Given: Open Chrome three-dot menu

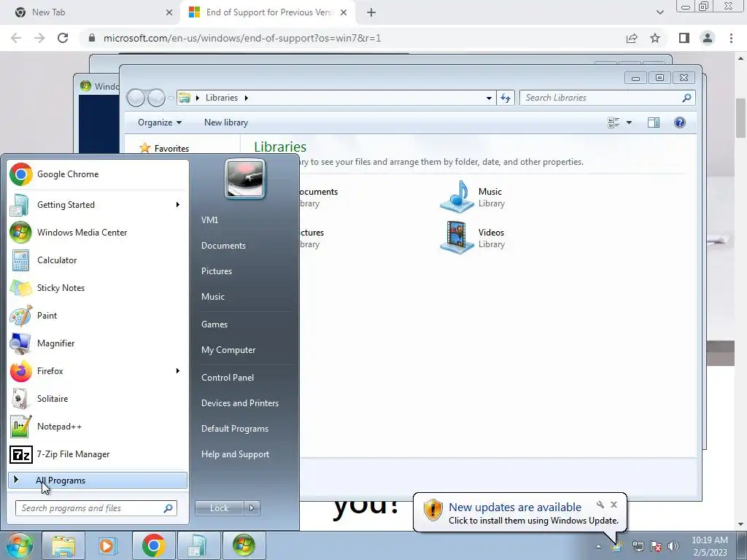Looking at the screenshot, I should (x=731, y=38).
